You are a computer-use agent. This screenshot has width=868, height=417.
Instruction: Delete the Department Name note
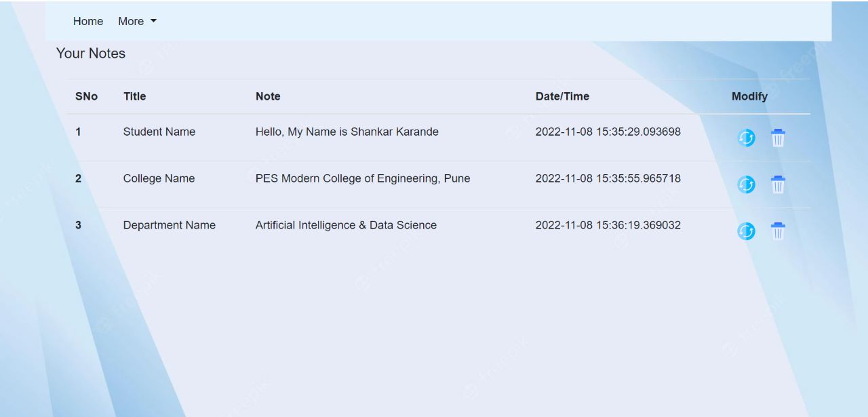pos(778,231)
